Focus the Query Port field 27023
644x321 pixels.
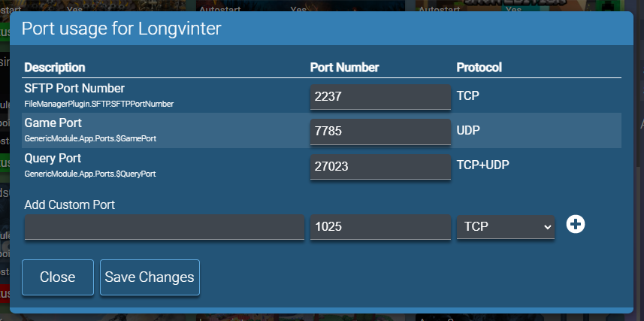(380, 166)
